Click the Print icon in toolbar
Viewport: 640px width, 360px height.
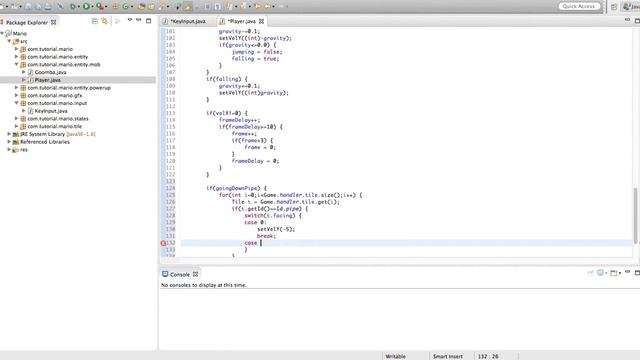pos(48,6)
